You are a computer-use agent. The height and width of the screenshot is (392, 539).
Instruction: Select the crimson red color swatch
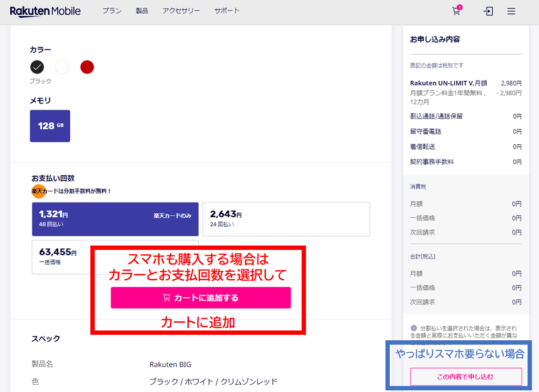click(87, 67)
